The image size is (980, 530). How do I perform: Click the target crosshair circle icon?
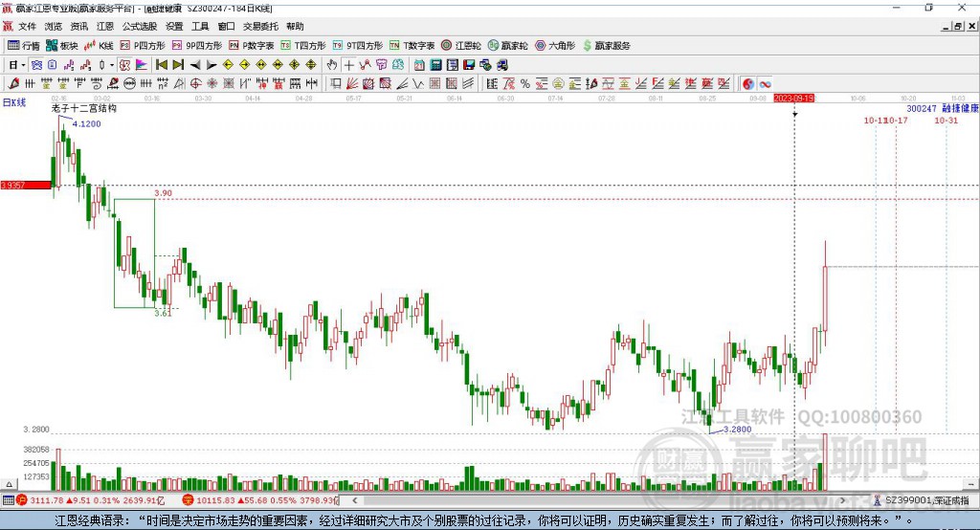[x=195, y=84]
